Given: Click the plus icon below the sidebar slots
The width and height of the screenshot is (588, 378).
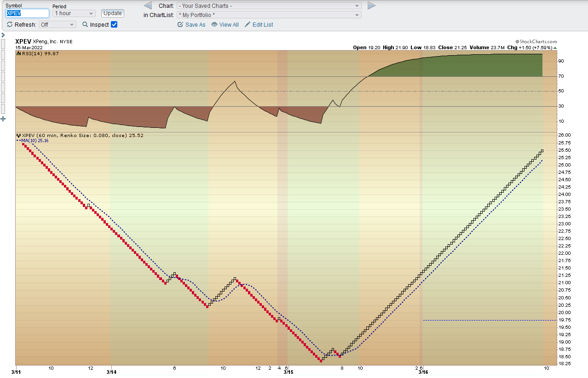Looking at the screenshot, I should (3, 119).
